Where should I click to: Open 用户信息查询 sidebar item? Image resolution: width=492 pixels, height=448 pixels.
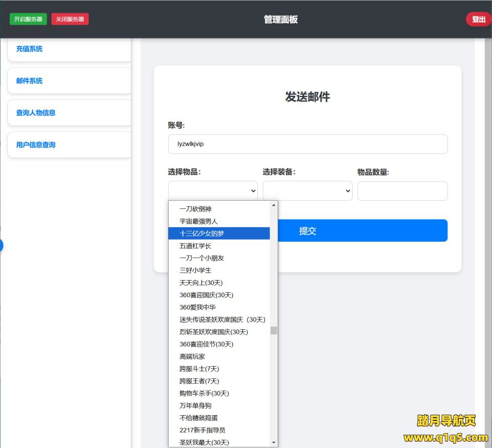[69, 145]
